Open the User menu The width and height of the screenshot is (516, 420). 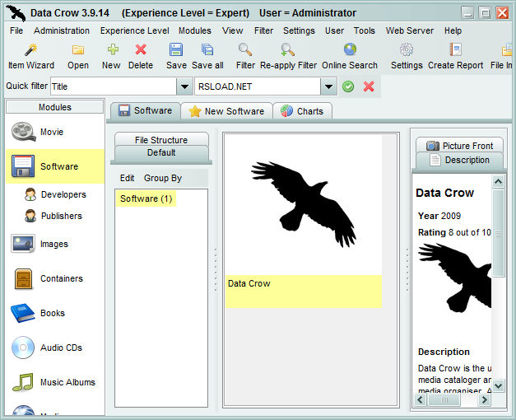pos(334,30)
